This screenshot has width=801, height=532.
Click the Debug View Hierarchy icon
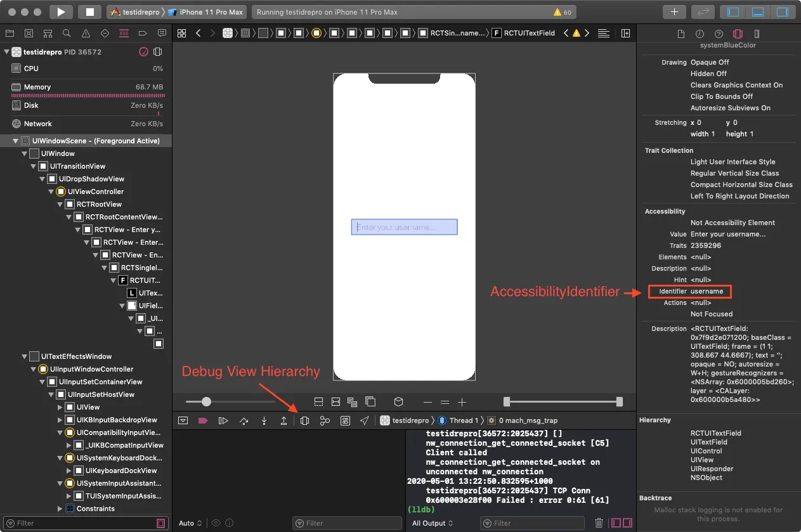click(304, 420)
